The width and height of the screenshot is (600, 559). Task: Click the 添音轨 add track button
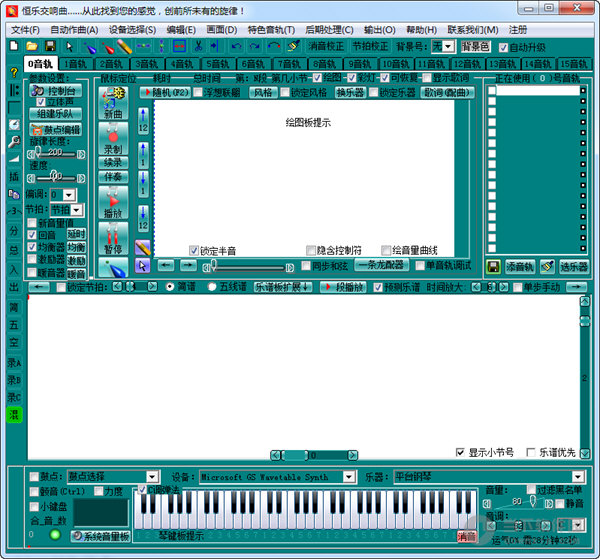pos(520,267)
